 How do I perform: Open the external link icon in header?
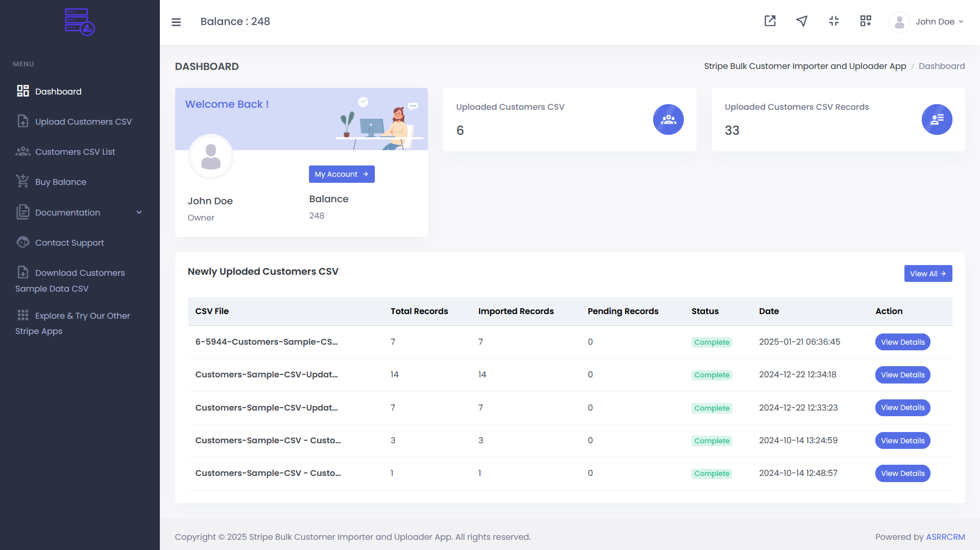point(770,21)
